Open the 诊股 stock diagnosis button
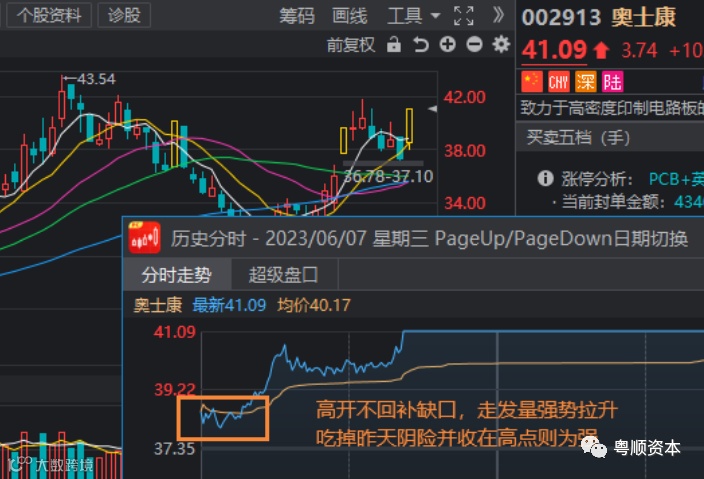Screen dimensions: 704x479 [x=124, y=15]
